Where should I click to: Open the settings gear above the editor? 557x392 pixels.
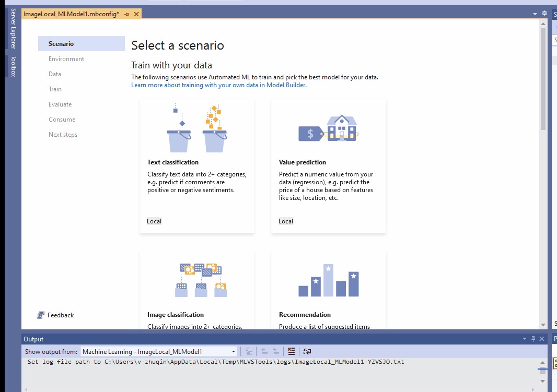(x=544, y=13)
